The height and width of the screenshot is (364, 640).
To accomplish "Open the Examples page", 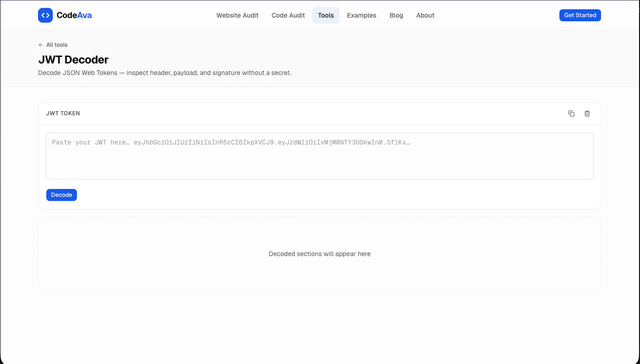I will [x=361, y=15].
